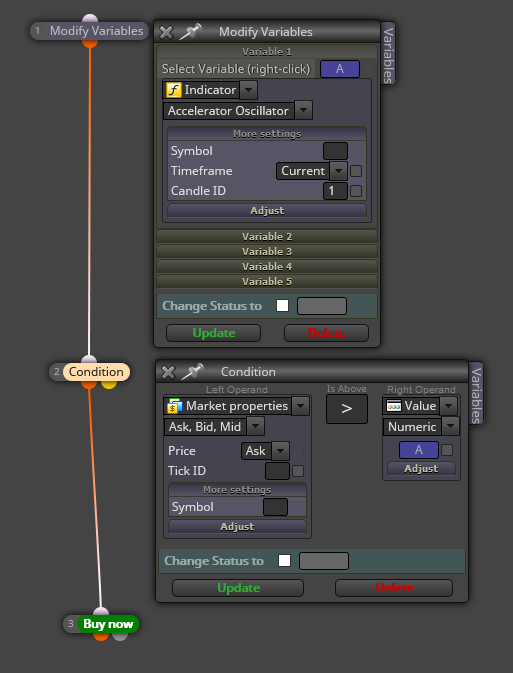
Task: Click Adjust under the right operand
Action: coord(421,468)
